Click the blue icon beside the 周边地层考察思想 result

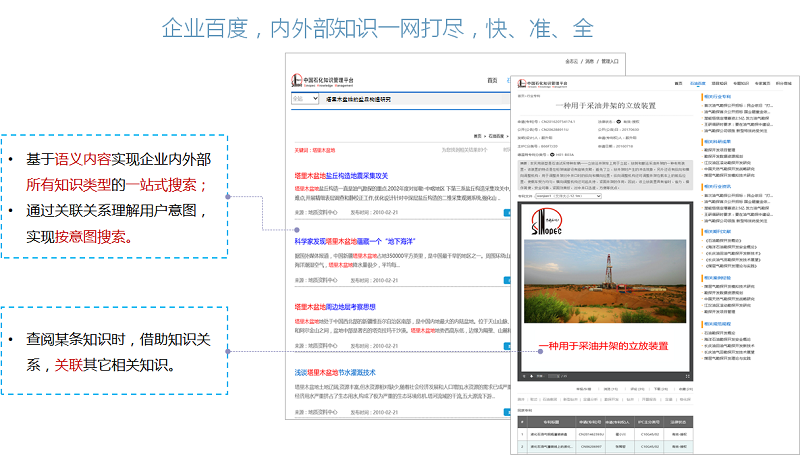(508, 346)
